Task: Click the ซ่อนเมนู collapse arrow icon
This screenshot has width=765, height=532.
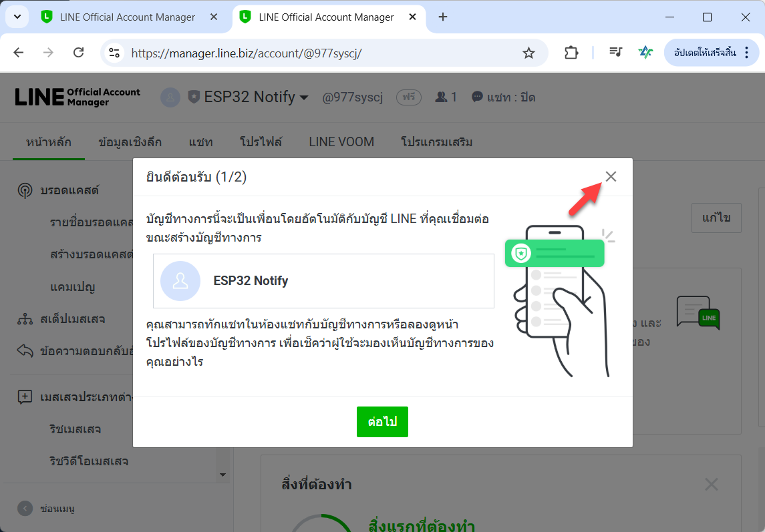Action: (x=25, y=509)
